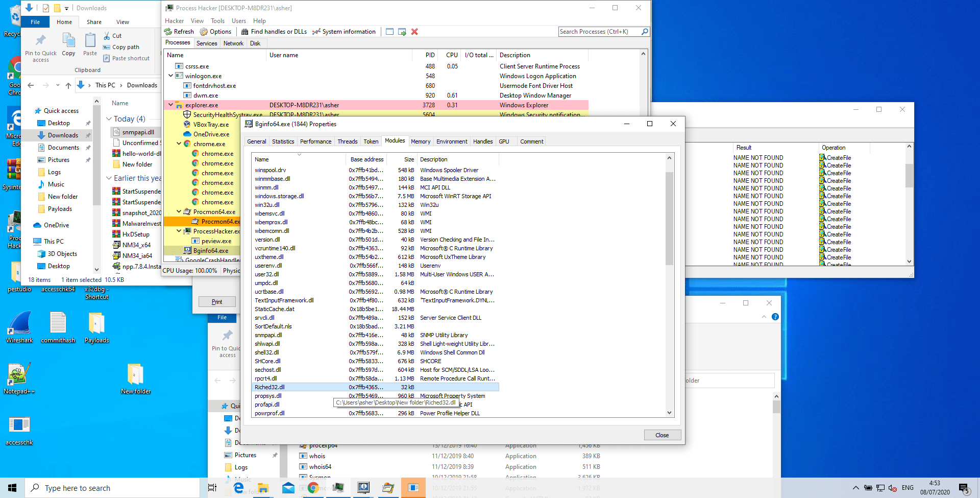Screen dimensions: 980x498
Task: Collapse the Today (4) group in Downloads
Action: tap(109, 119)
